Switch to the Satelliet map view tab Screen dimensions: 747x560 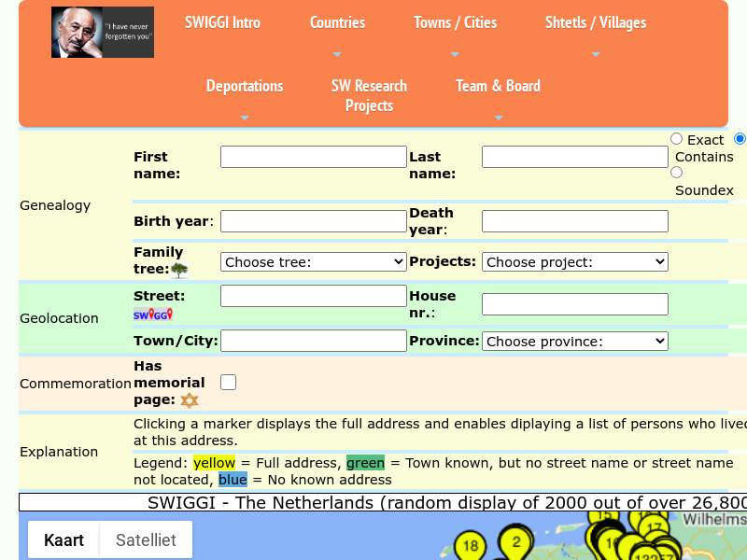tap(145, 539)
